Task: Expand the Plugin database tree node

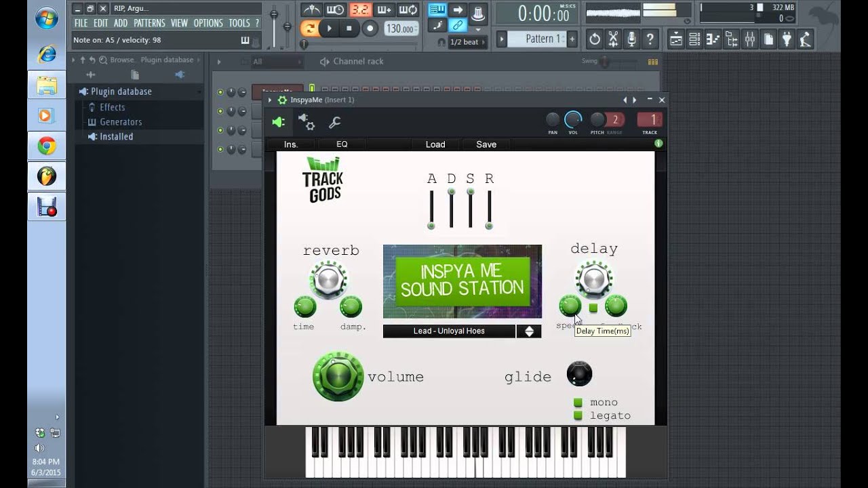Action: [x=121, y=91]
